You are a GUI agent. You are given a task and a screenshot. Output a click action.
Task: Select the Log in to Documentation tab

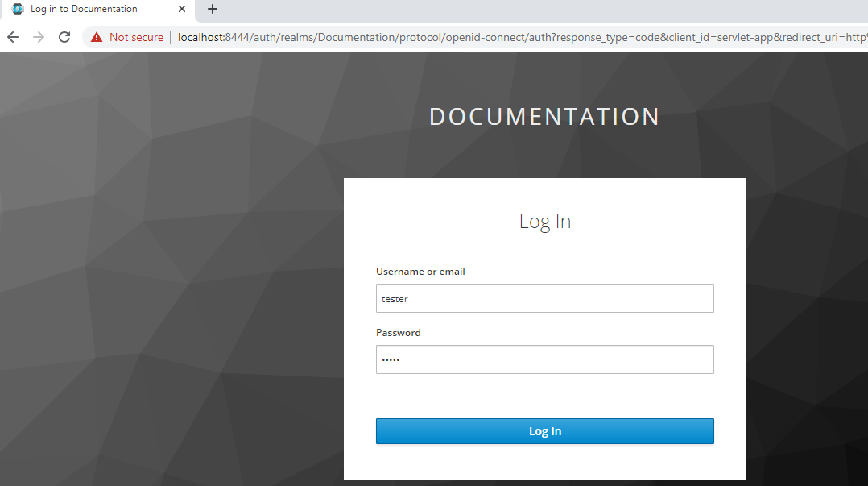click(x=89, y=9)
